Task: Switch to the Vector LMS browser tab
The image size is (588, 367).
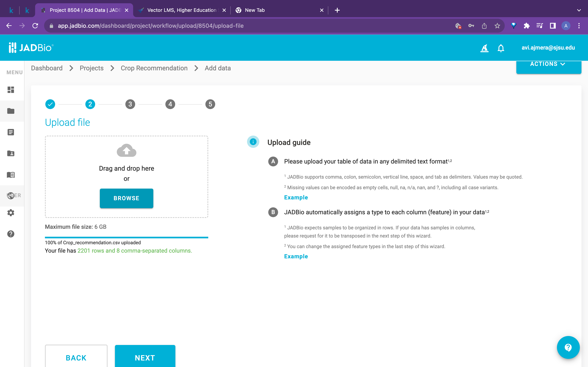Action: pyautogui.click(x=181, y=10)
